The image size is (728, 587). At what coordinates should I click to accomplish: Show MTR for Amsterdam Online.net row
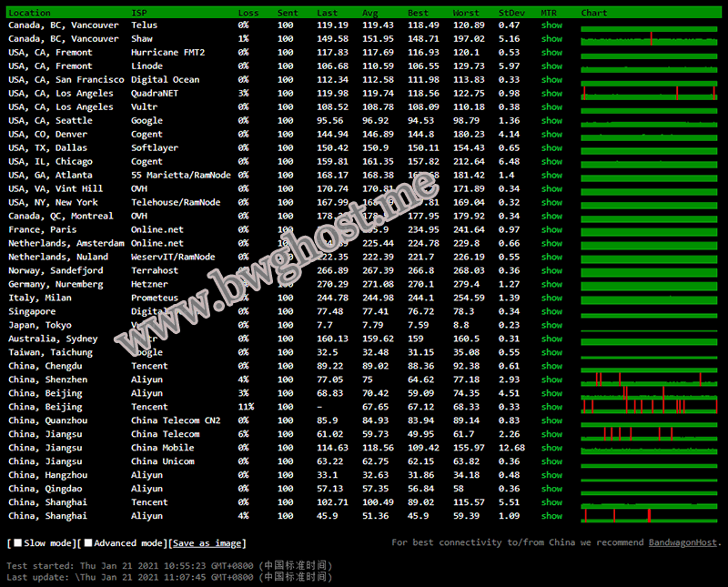point(551,243)
